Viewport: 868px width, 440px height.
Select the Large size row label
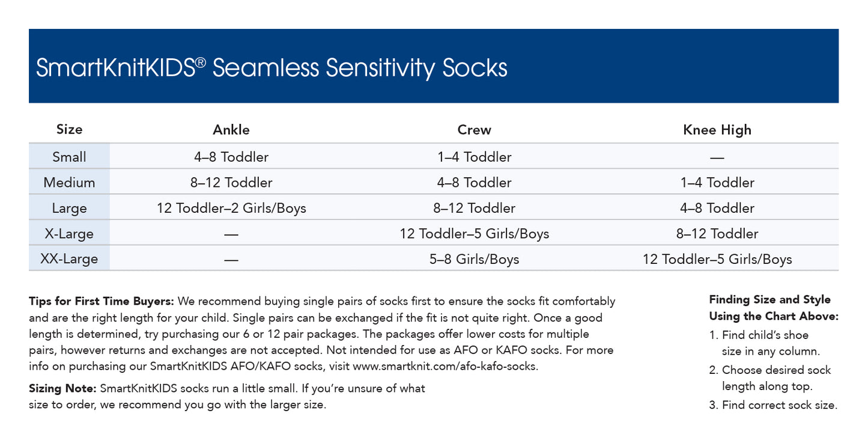(69, 209)
